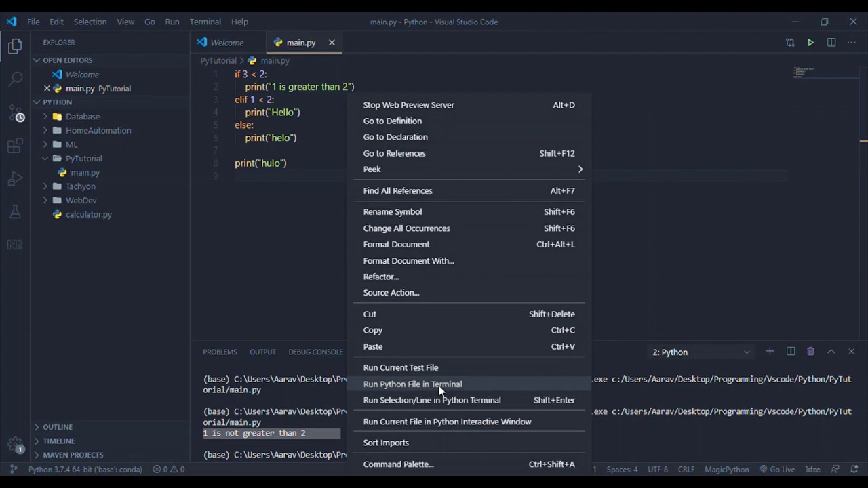The height and width of the screenshot is (488, 868).
Task: Click the source control branch icon in status bar
Action: point(14,469)
